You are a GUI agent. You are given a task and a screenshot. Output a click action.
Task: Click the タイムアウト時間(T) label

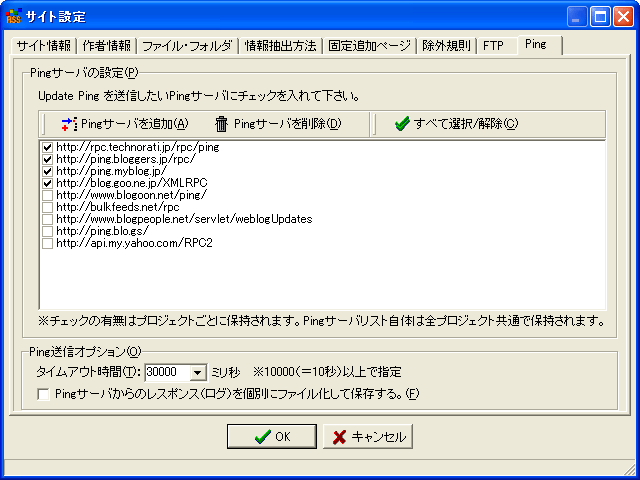89,372
